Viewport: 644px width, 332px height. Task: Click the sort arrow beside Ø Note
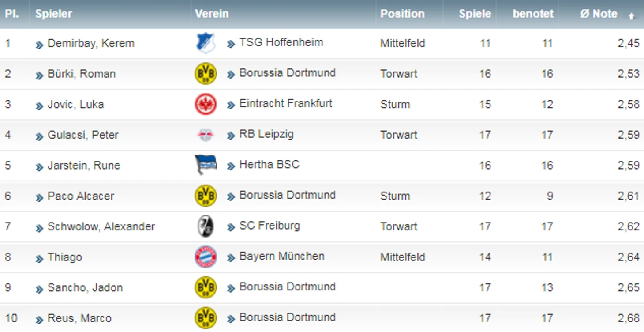click(631, 16)
